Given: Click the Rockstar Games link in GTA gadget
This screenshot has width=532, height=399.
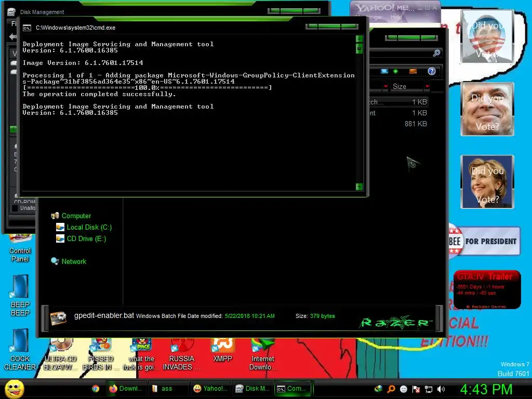Looking at the screenshot, I should coord(486,307).
